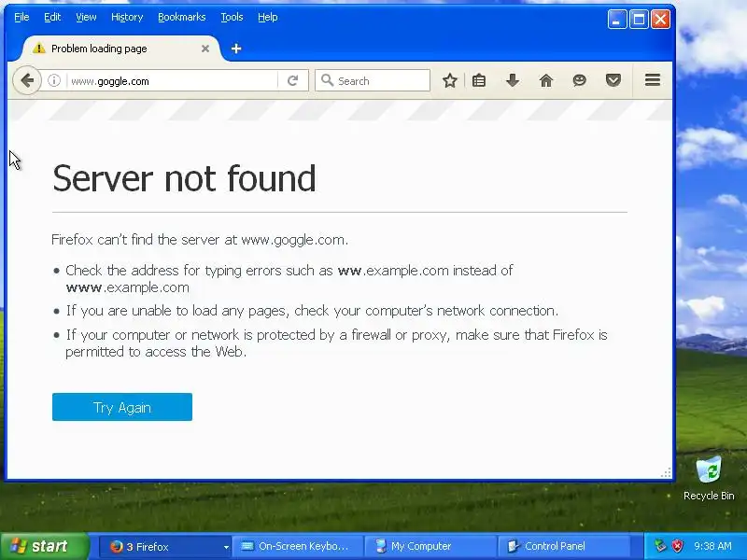Show bookmarks list icon

[x=479, y=80]
